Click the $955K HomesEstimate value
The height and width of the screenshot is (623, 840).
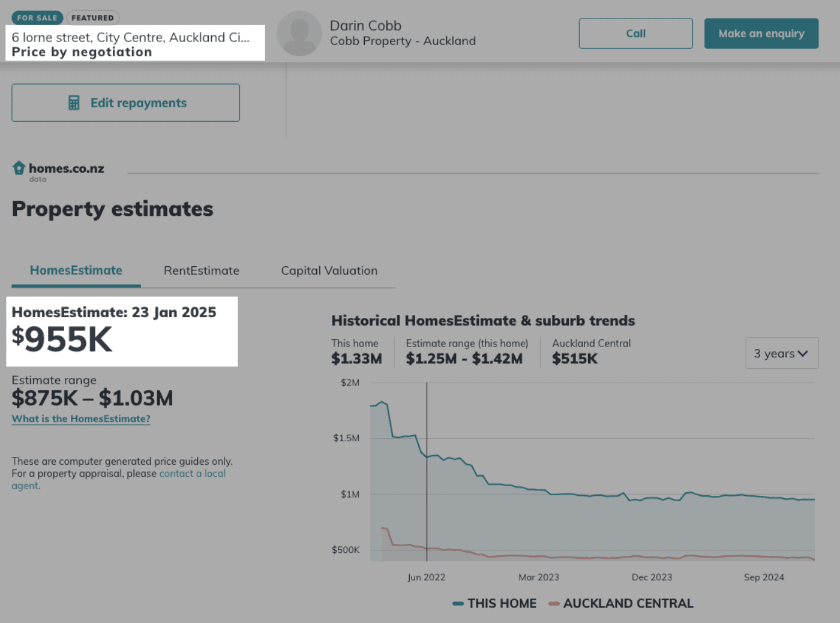(x=62, y=339)
